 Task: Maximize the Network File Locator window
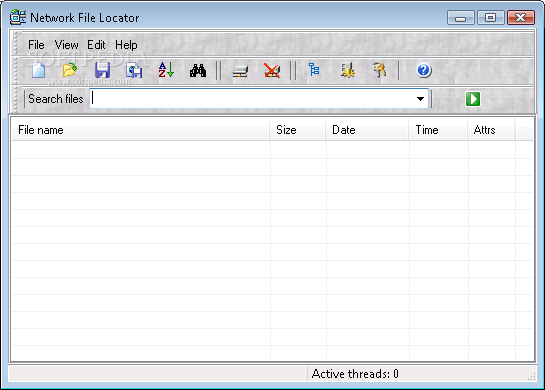coord(490,17)
